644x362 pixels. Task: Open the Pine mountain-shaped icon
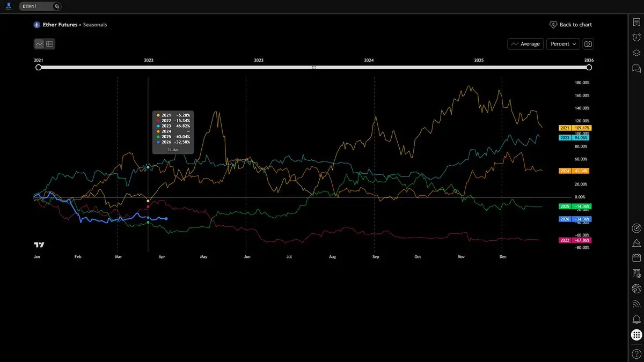tap(636, 243)
